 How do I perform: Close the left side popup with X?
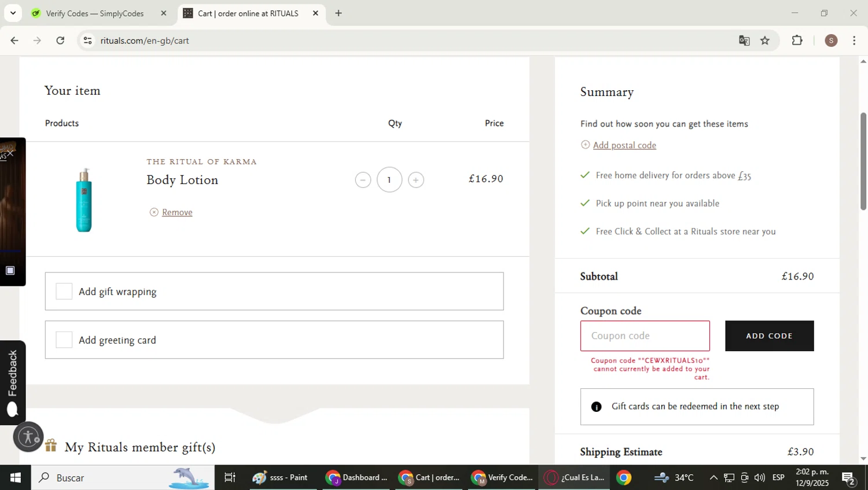(x=10, y=153)
